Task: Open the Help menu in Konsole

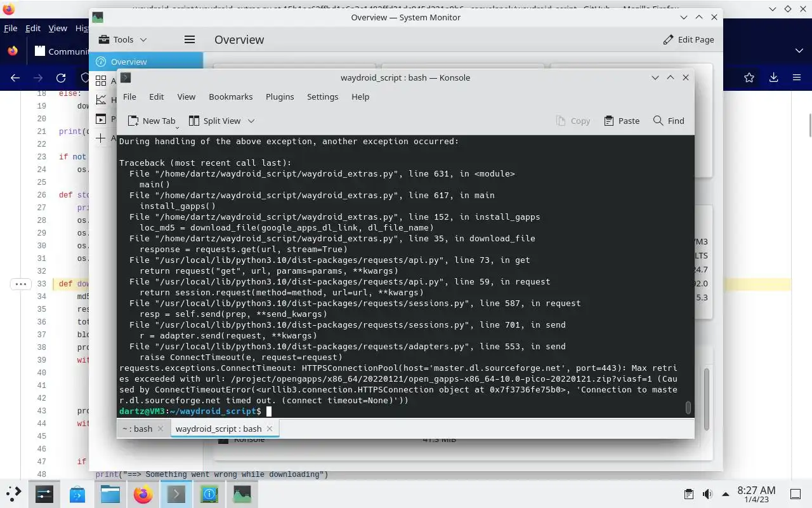Action: point(360,97)
